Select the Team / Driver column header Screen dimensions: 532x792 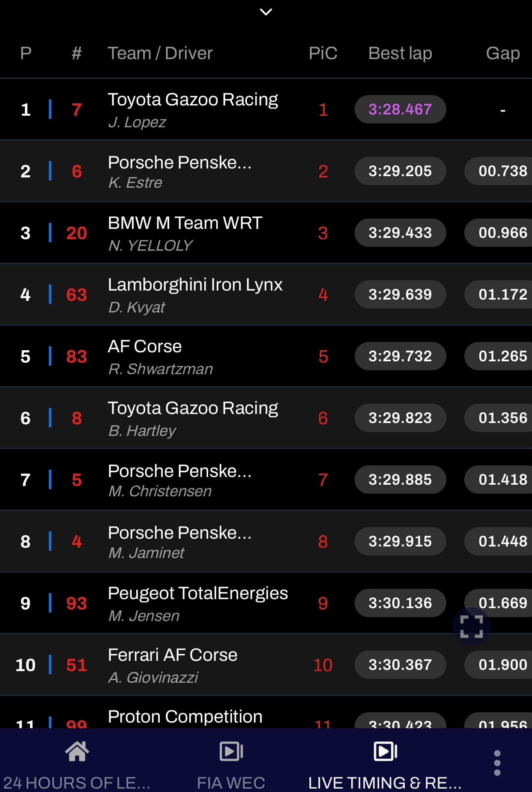click(x=160, y=54)
